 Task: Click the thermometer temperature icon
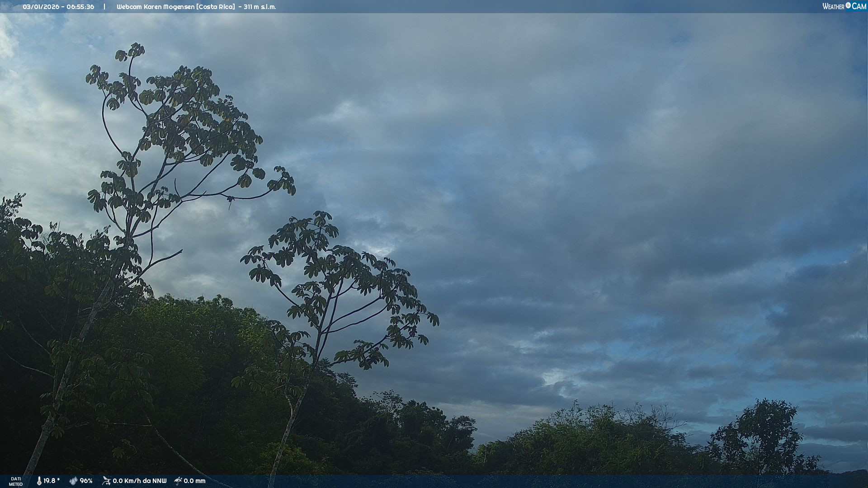pos(39,481)
